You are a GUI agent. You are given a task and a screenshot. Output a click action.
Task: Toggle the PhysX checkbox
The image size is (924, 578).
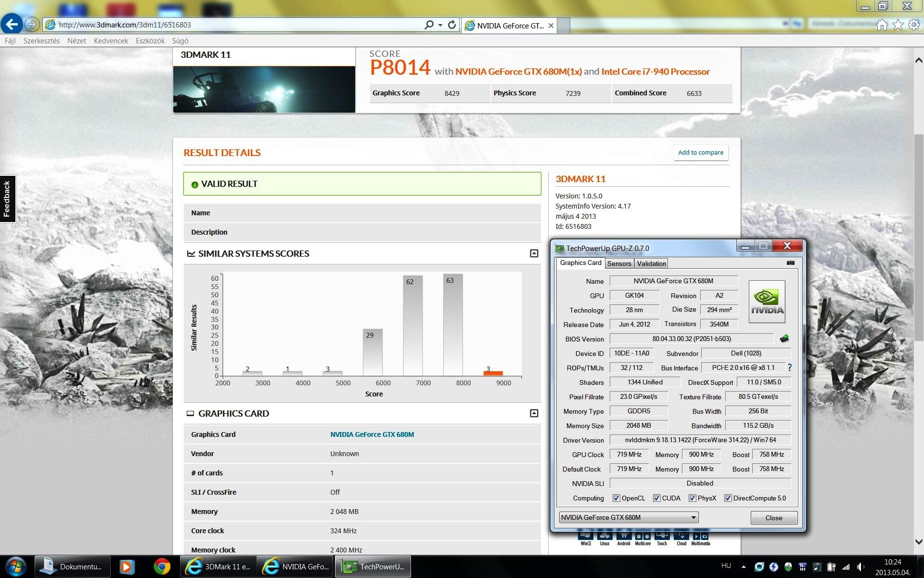coord(692,498)
